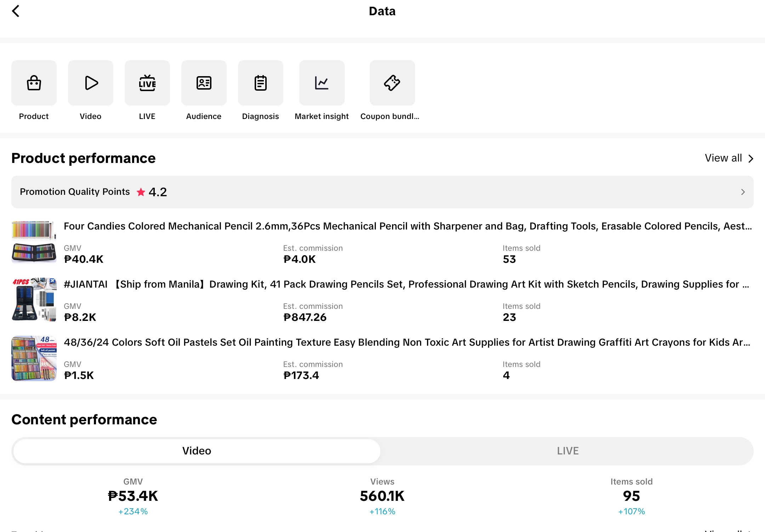Open the LIVE analytics icon
Image resolution: width=765 pixels, height=532 pixels.
tap(147, 83)
